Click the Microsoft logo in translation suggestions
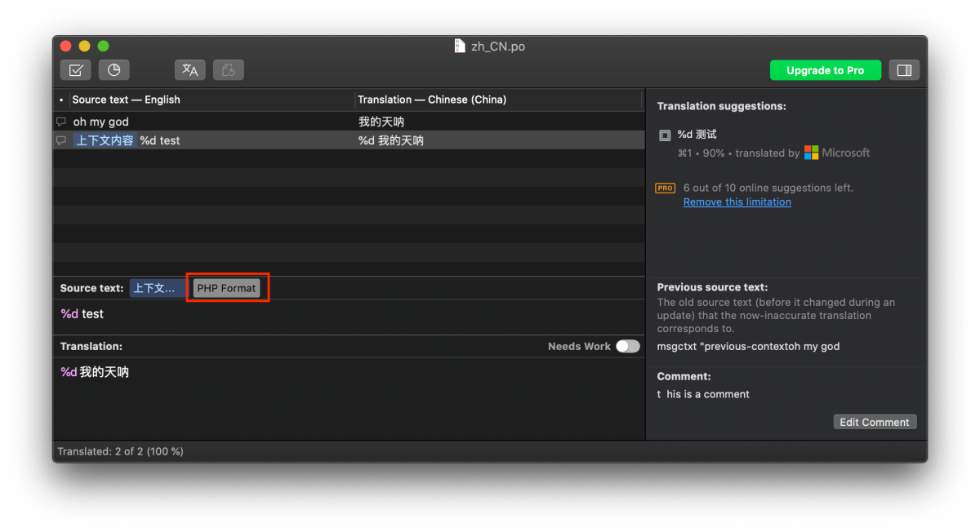The image size is (980, 532). coord(811,153)
